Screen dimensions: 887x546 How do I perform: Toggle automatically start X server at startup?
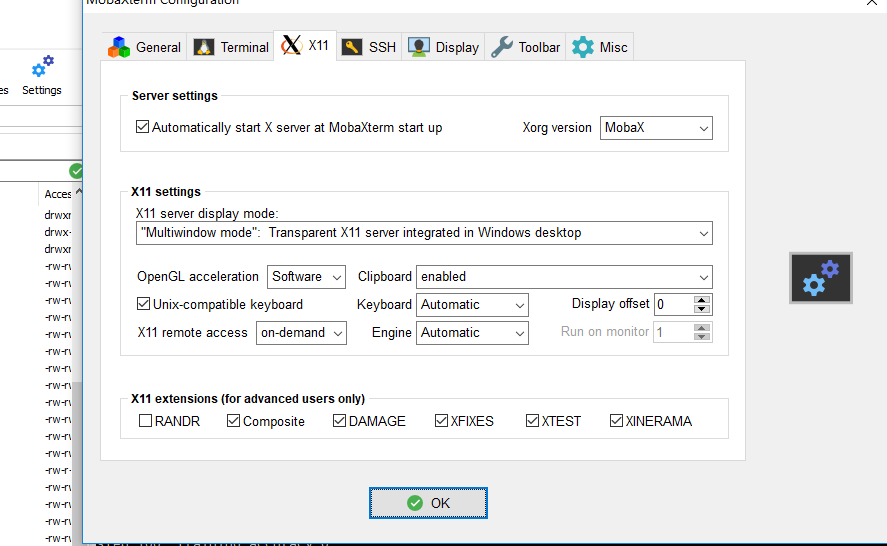pyautogui.click(x=143, y=127)
